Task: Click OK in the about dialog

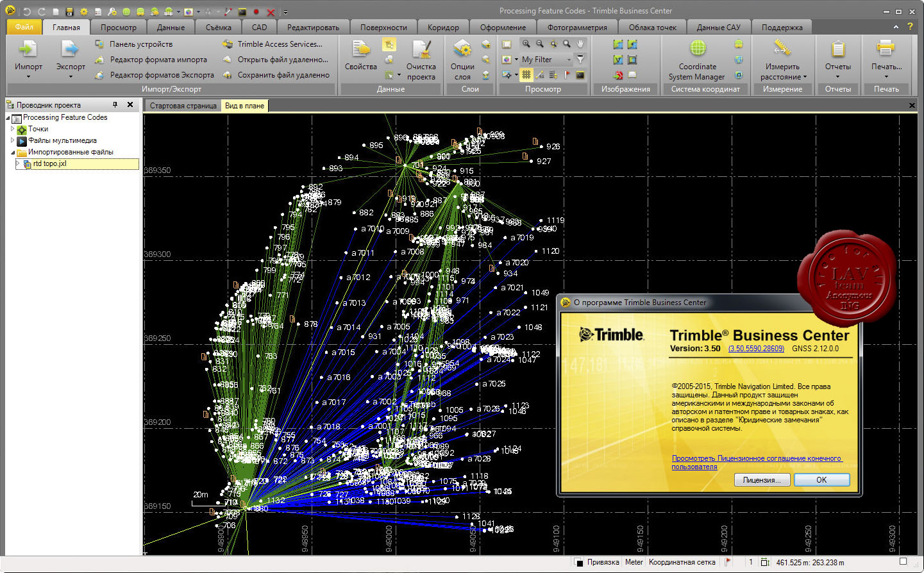Action: 821,480
